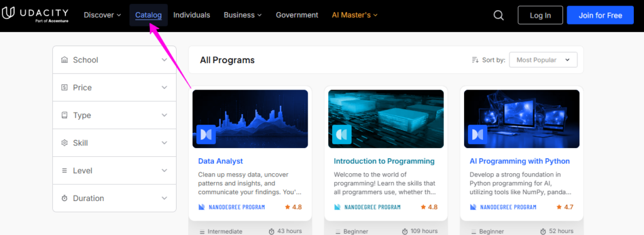Go to the Catalog nav item

click(148, 15)
